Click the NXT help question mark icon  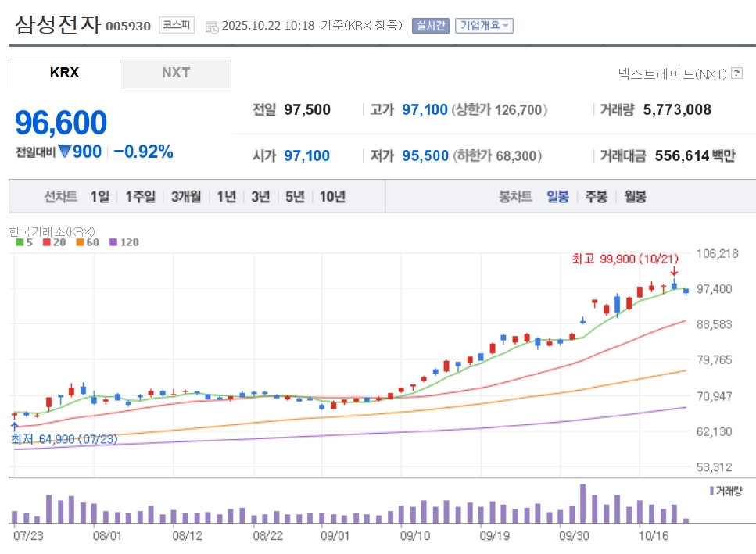tap(736, 73)
